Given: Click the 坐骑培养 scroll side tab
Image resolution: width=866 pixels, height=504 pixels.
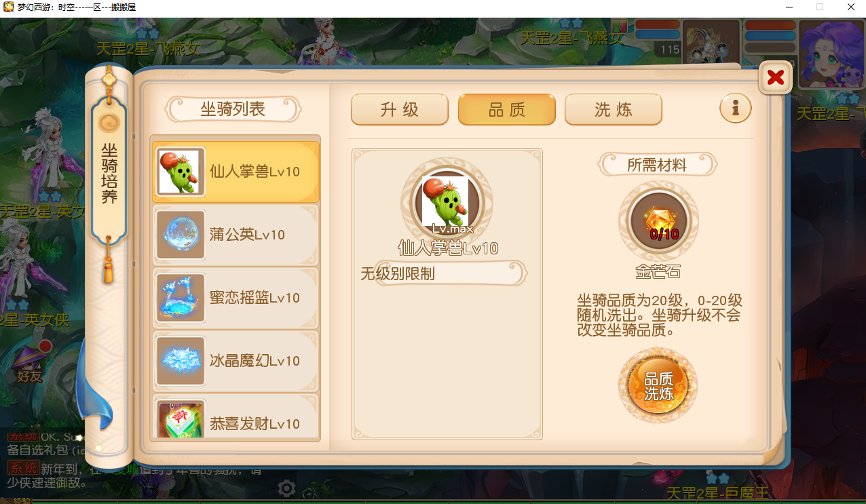Looking at the screenshot, I should (x=109, y=173).
